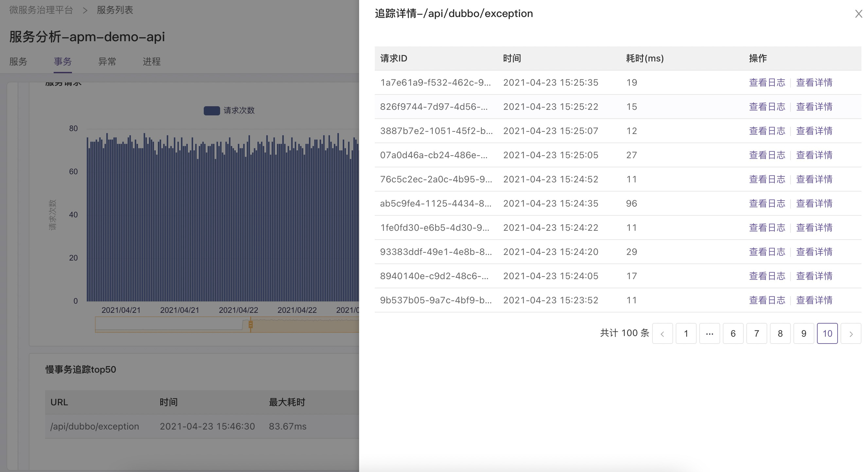Screen dimensions: 868x472
Task: Close the 追踪详情 drawer panel
Action: pos(858,14)
